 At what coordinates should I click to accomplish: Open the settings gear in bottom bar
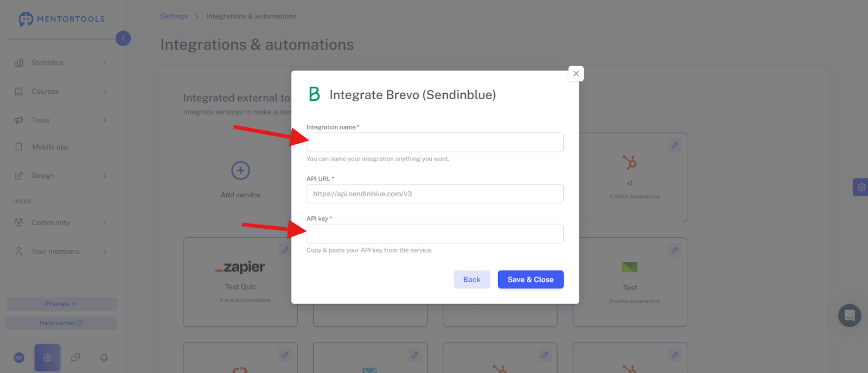(x=47, y=358)
